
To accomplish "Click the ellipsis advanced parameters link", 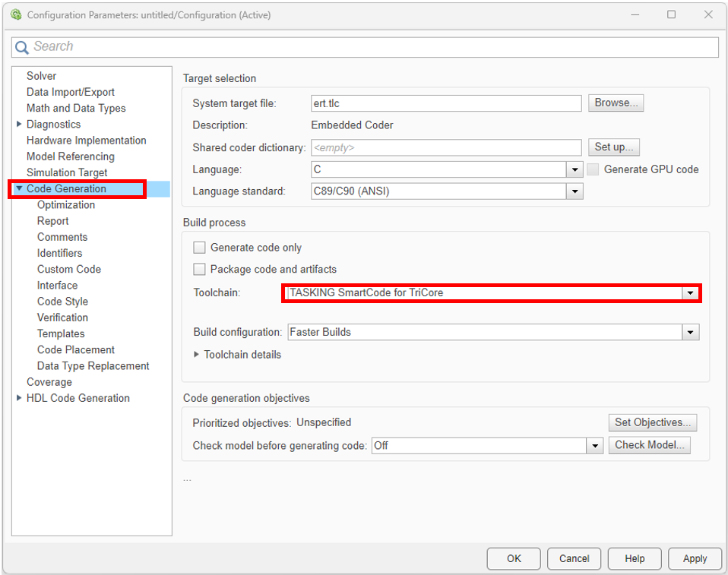I will point(187,480).
